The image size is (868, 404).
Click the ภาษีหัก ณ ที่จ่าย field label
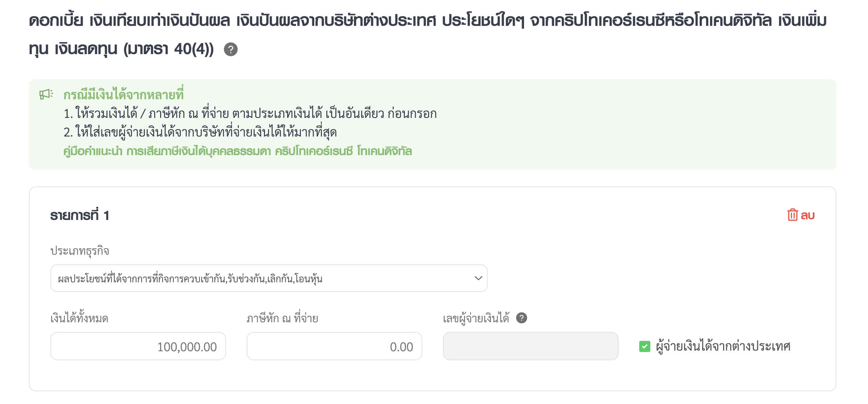tap(282, 318)
